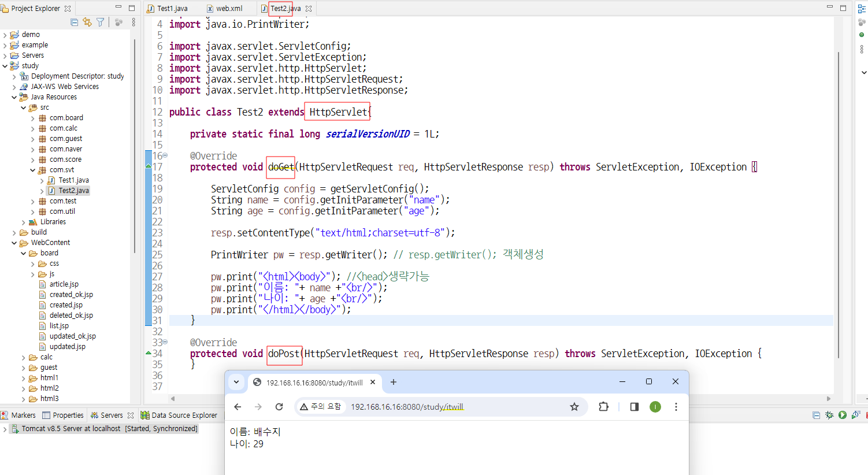Reload the browser page
Screen dimensions: 868x475
point(279,407)
